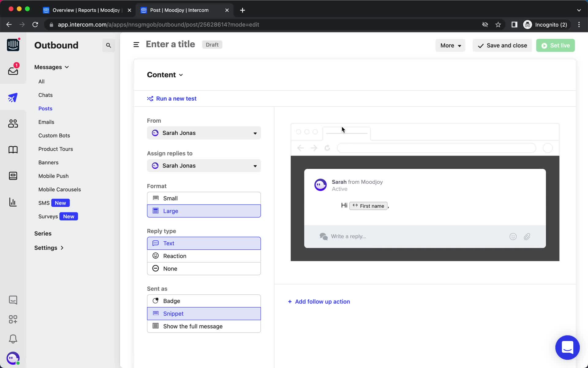Open the App Store grid plus icon
Screen dimensions: 588x368
[13, 319]
